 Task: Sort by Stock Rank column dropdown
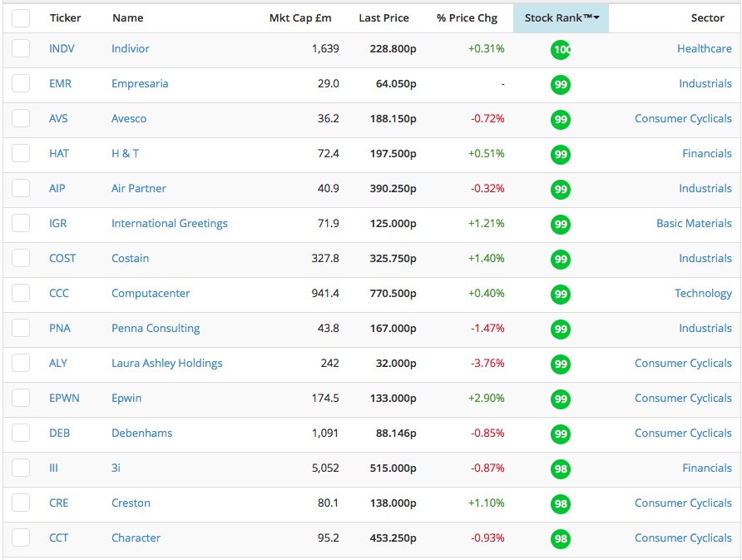click(561, 18)
